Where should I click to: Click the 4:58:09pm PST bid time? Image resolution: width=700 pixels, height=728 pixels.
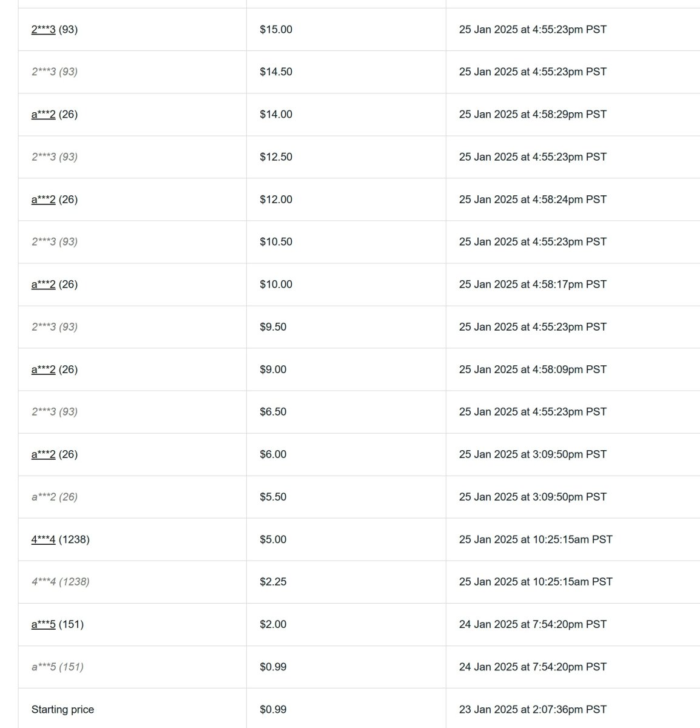[x=533, y=369]
